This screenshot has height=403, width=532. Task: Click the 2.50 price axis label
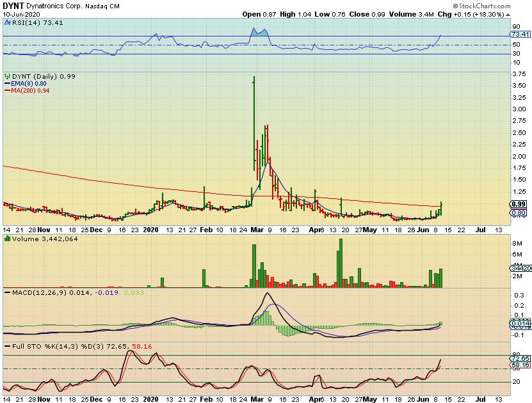coord(519,132)
